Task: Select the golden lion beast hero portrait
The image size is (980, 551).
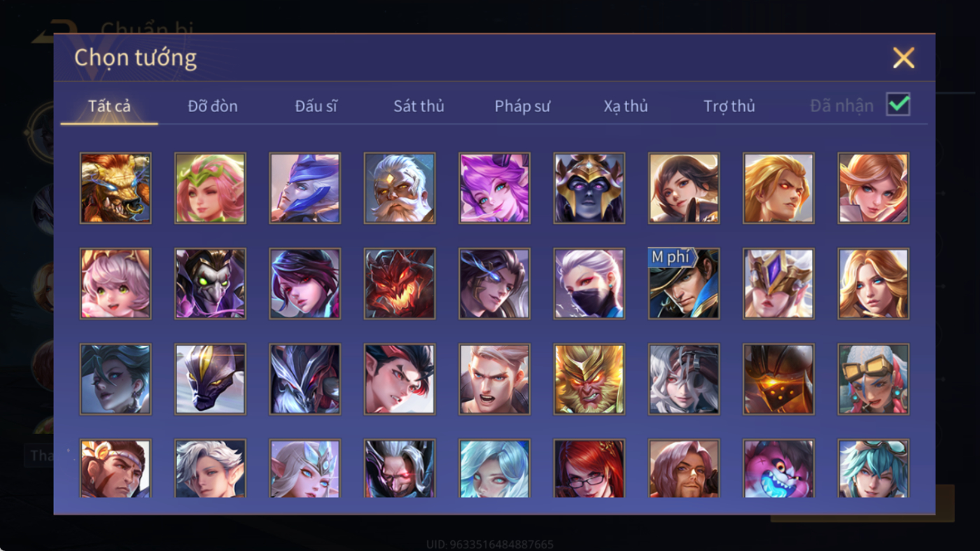Action: click(115, 188)
